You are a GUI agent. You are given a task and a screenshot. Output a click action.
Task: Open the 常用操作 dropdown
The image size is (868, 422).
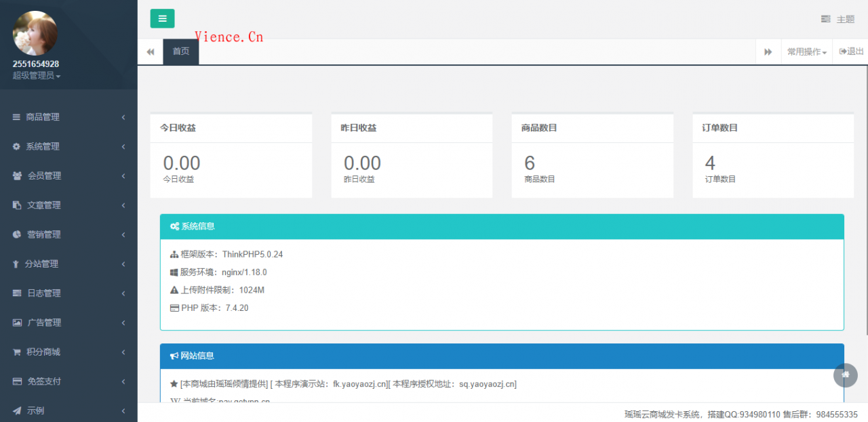[806, 51]
